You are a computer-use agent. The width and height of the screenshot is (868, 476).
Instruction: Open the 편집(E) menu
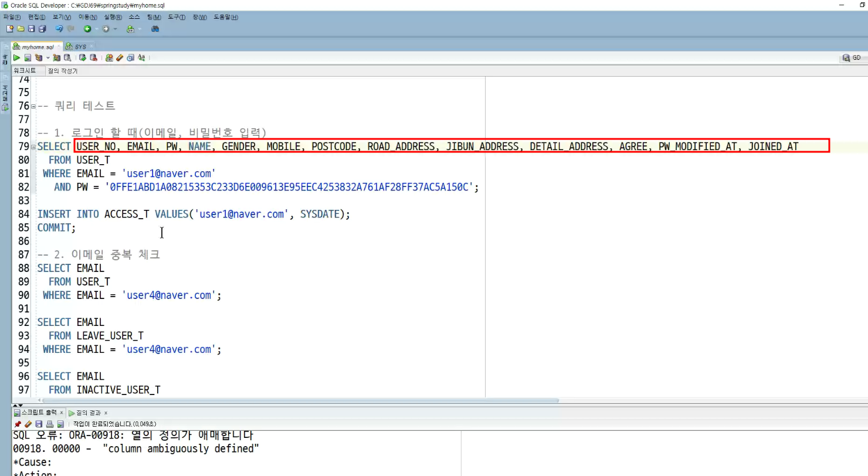pos(36,17)
